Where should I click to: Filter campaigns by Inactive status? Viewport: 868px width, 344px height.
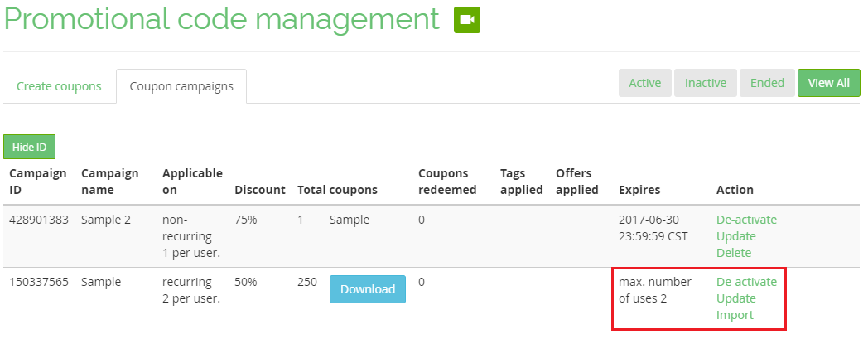(706, 83)
